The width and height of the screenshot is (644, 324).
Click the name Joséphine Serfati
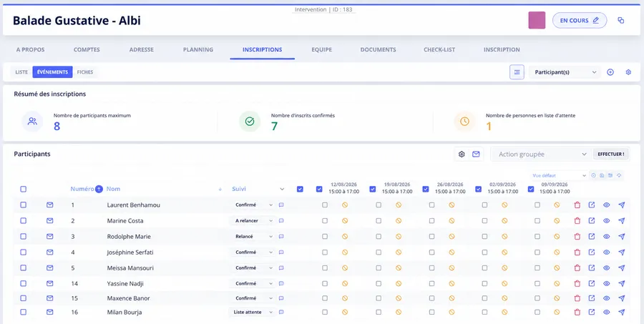click(130, 252)
